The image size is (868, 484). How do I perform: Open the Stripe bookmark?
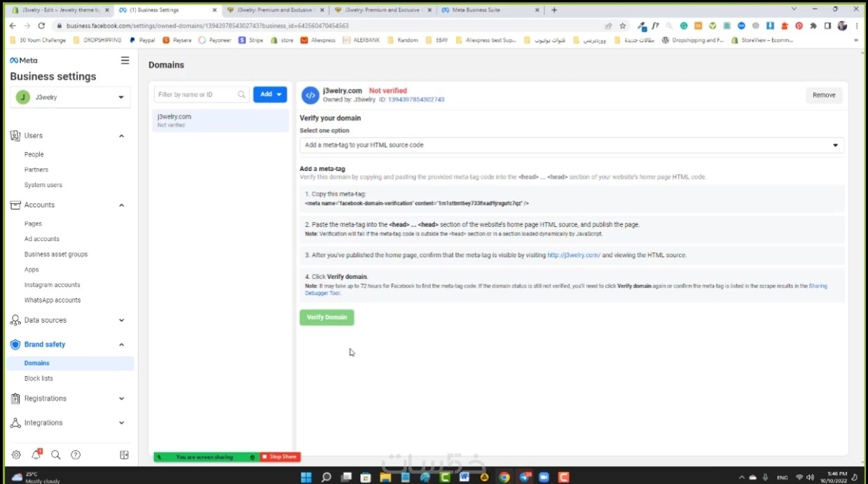pos(251,40)
